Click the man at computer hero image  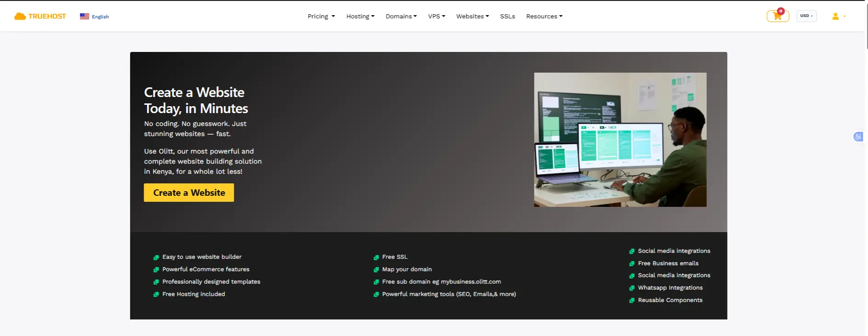point(620,140)
